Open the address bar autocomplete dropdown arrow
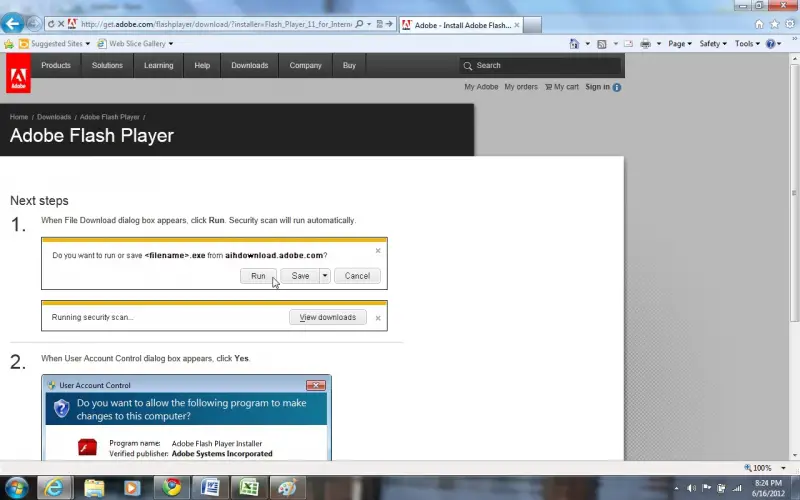This screenshot has height=500, width=800. click(x=369, y=24)
